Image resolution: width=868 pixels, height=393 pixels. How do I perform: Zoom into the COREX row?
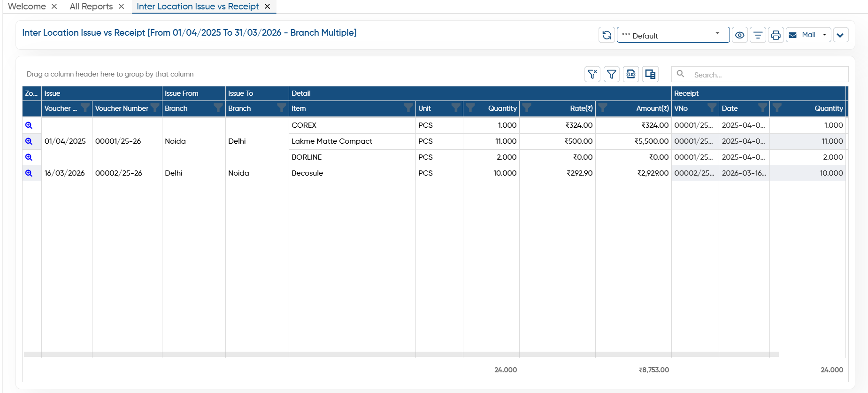pyautogui.click(x=29, y=125)
